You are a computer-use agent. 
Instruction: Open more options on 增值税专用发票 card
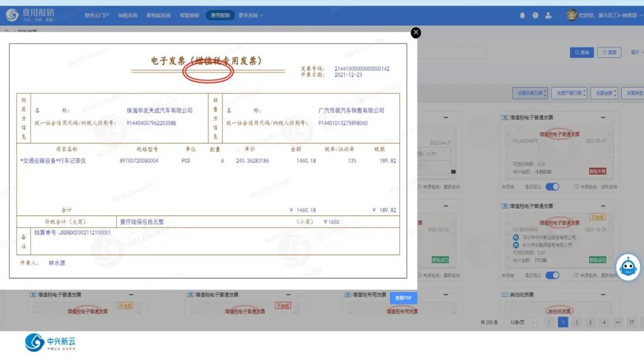pos(445,295)
